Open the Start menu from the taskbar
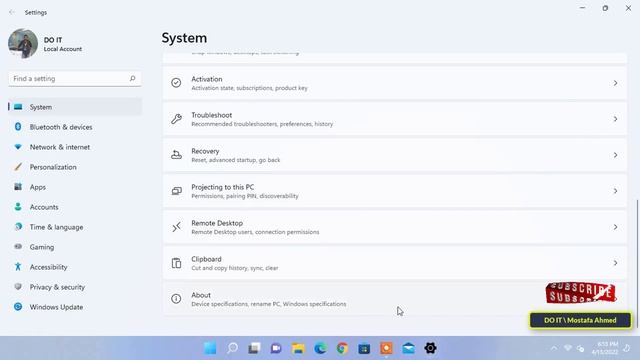 (x=210, y=348)
